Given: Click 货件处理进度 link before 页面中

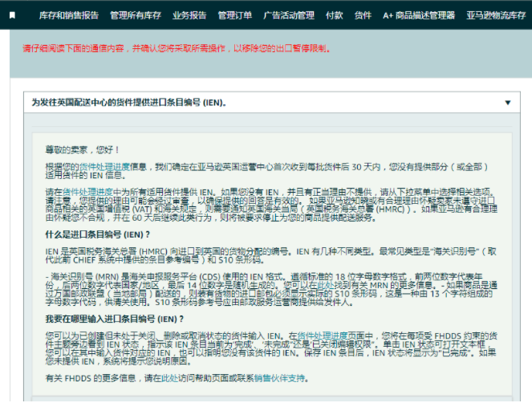Looking at the screenshot, I should (x=322, y=336).
